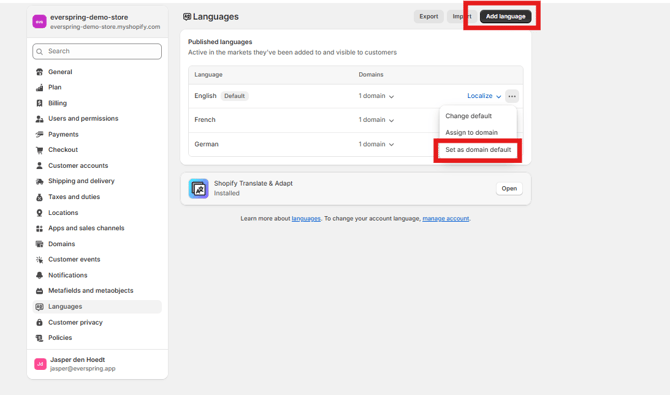Click the Users and permissions icon
670x395 pixels.
pyautogui.click(x=39, y=119)
